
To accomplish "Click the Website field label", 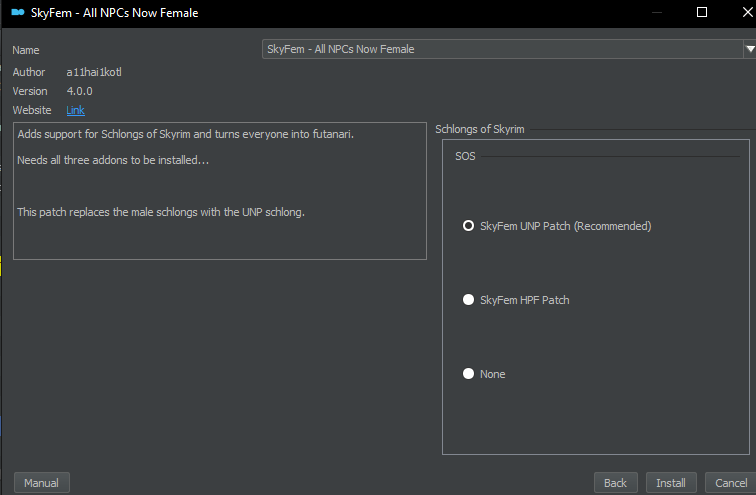I will click(x=32, y=110).
